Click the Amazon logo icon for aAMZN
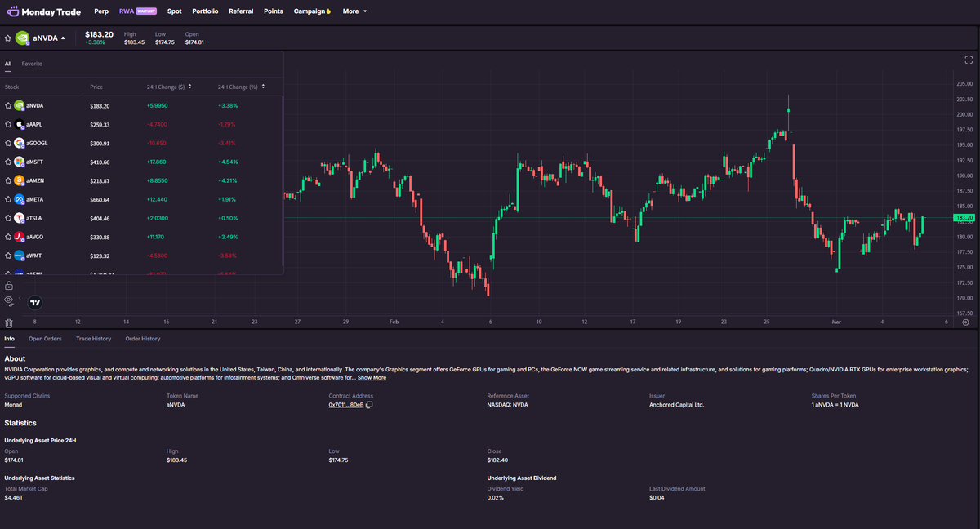Screen dimensions: 980x529 point(20,180)
